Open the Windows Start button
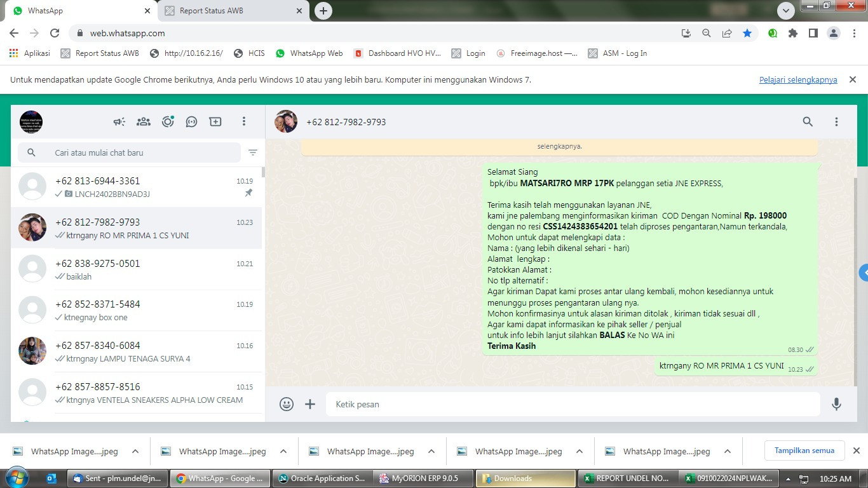868x488 pixels. click(x=16, y=478)
